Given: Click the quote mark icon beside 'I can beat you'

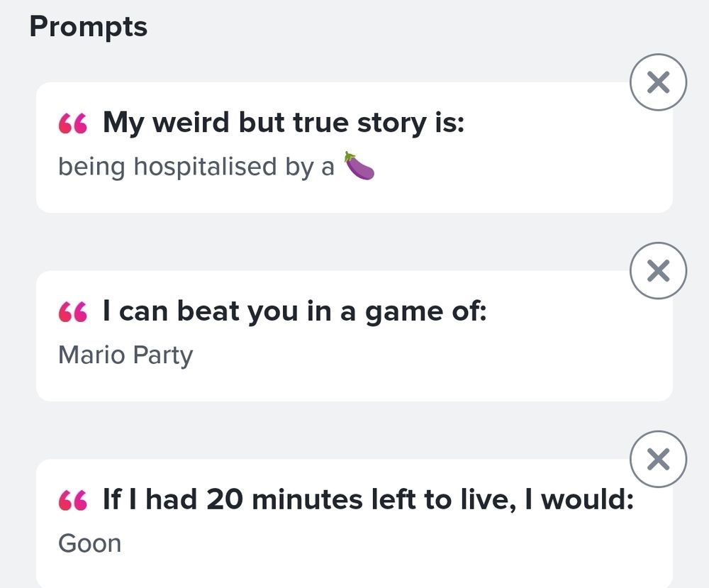Looking at the screenshot, I should pos(72,312).
